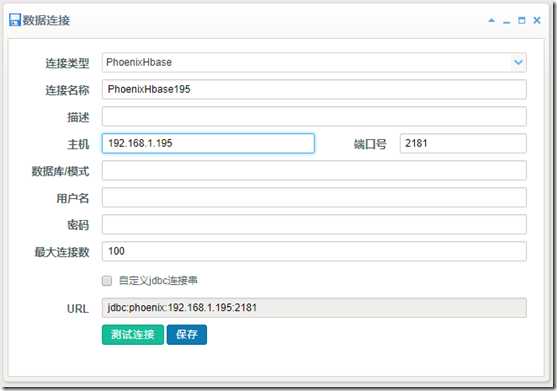Viewport: 557px width, 391px height.
Task: Click the 描述 label
Action: point(78,117)
